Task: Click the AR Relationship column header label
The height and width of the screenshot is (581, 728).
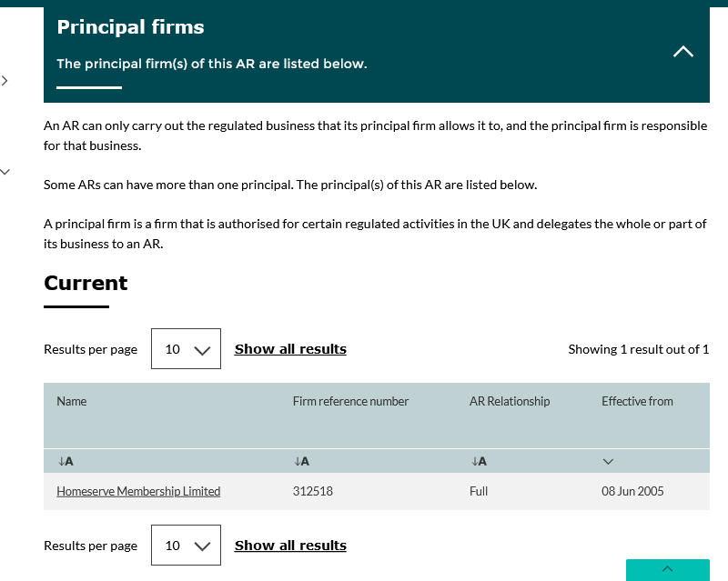Action: tap(510, 401)
